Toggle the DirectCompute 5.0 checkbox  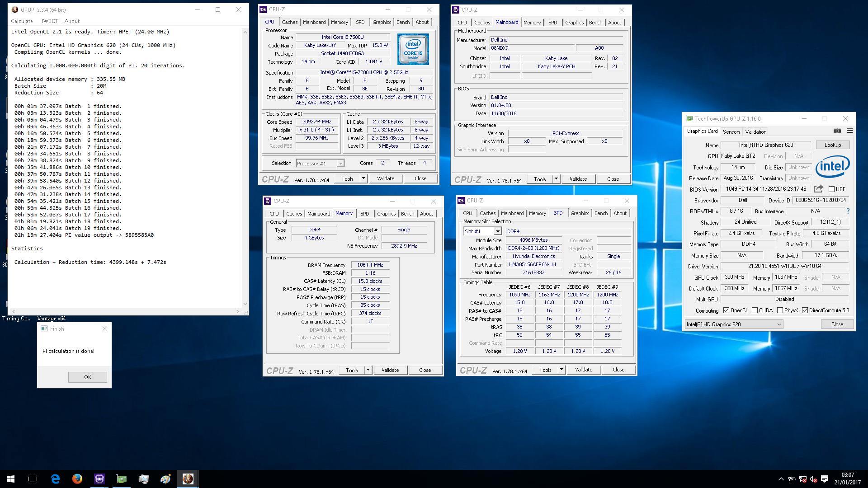[805, 310]
